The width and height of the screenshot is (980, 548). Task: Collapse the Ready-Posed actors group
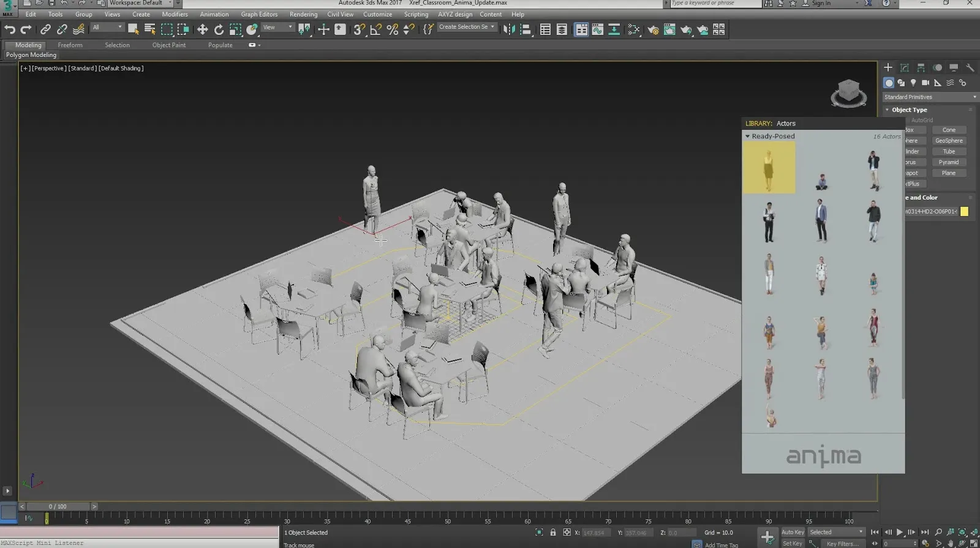pos(748,136)
